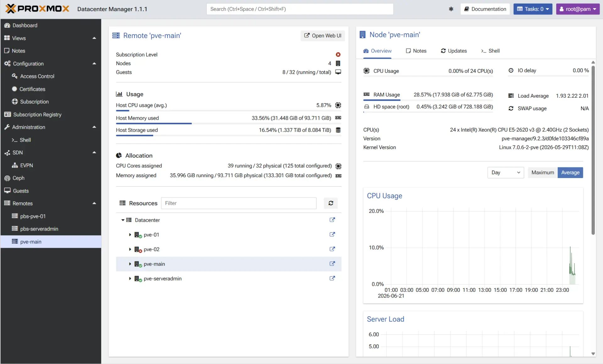Open the Tasks dropdown
Screen dimensions: 603x364
533,9
